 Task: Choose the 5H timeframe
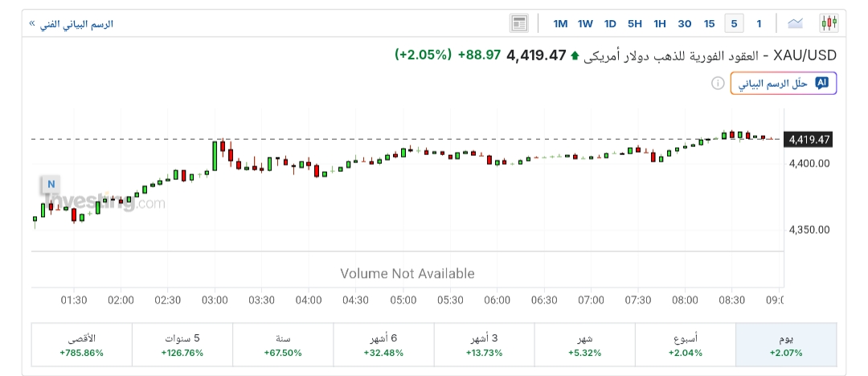point(635,23)
